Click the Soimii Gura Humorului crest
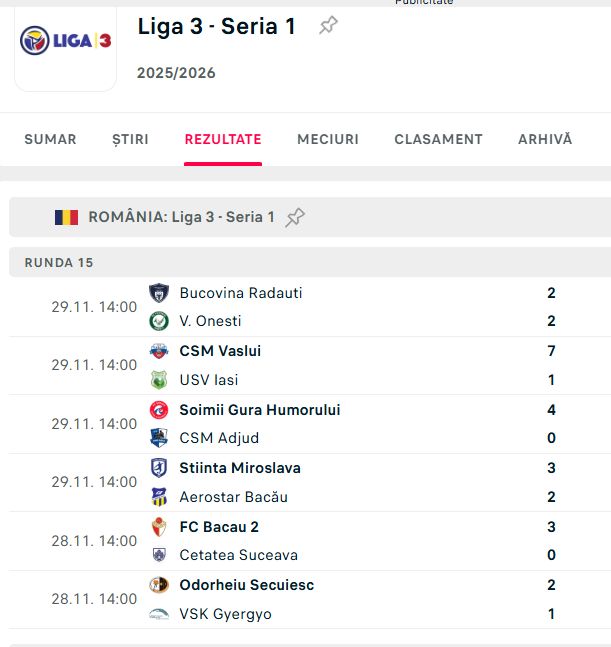Viewport: 611px width, 647px height. point(159,410)
